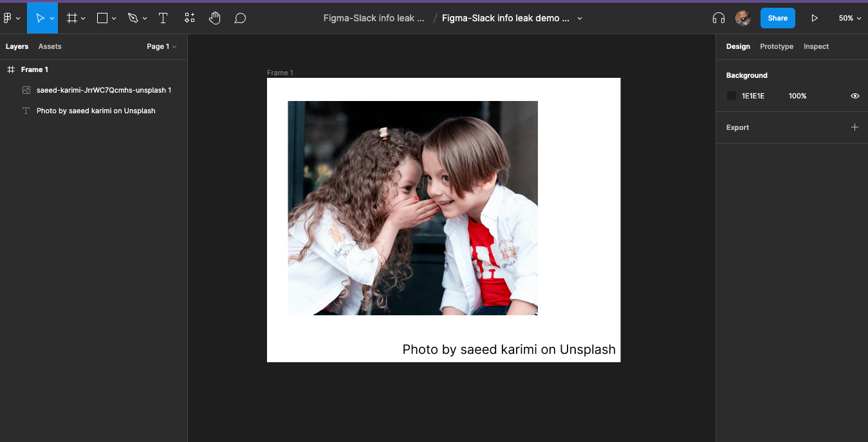The width and height of the screenshot is (868, 442).
Task: Select the Move tool
Action: pos(40,18)
